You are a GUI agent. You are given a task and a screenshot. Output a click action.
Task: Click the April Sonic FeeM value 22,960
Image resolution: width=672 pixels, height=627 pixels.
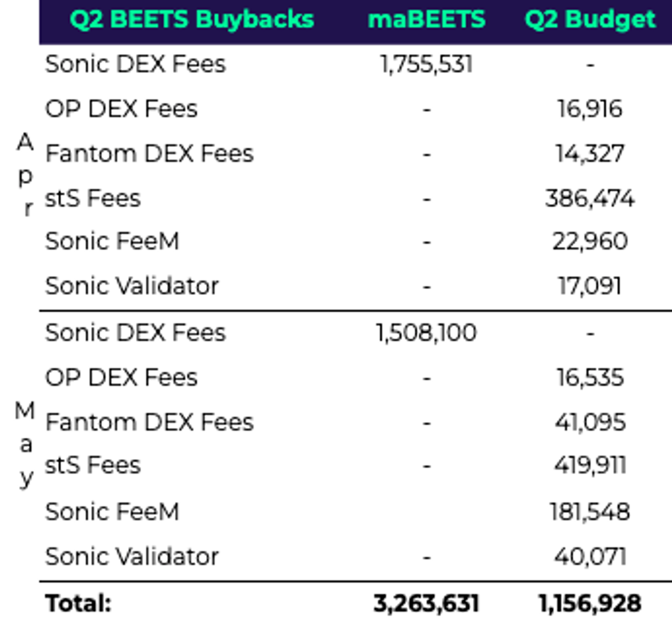pyautogui.click(x=590, y=241)
